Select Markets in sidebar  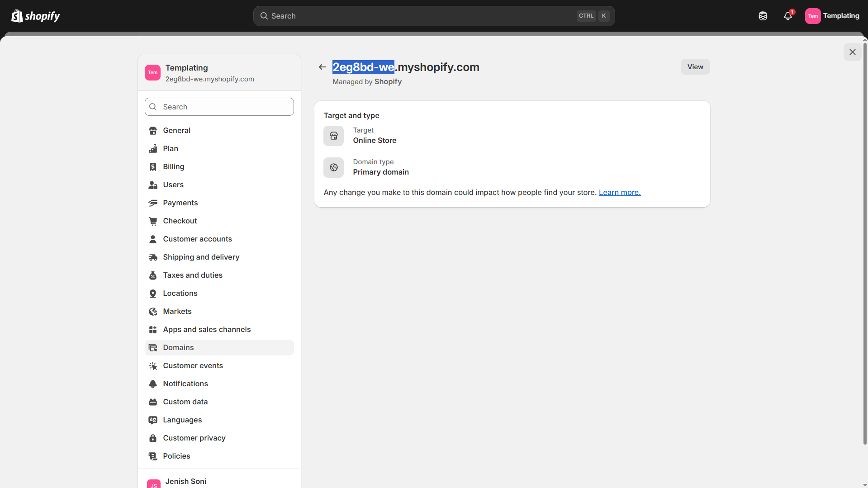tap(219, 312)
